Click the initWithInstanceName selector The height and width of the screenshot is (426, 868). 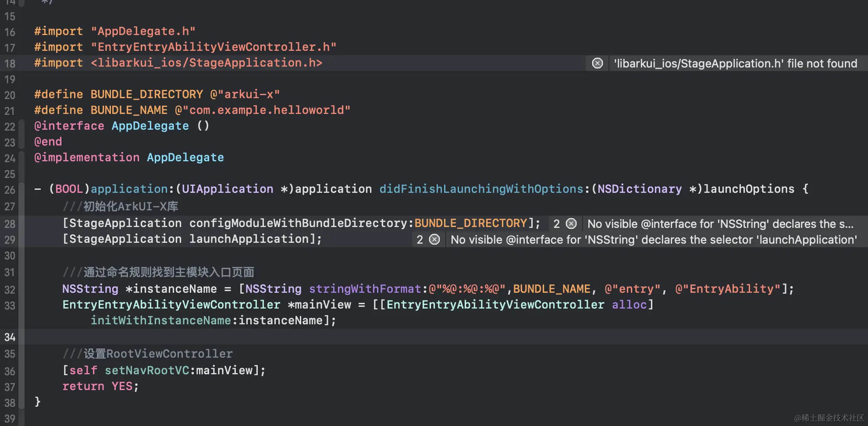(160, 320)
